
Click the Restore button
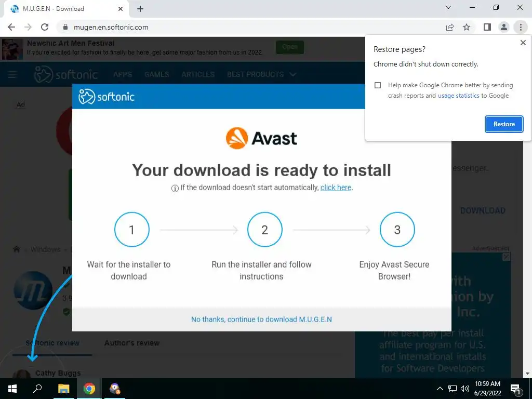point(504,124)
